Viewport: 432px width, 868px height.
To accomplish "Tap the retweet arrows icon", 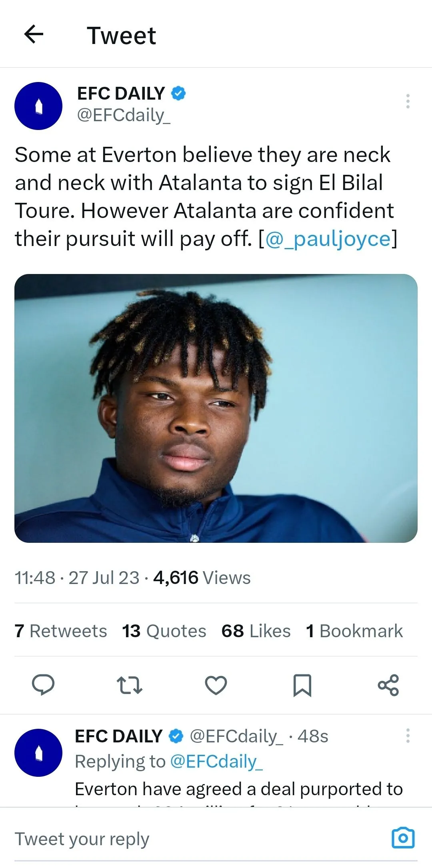I will click(x=129, y=685).
